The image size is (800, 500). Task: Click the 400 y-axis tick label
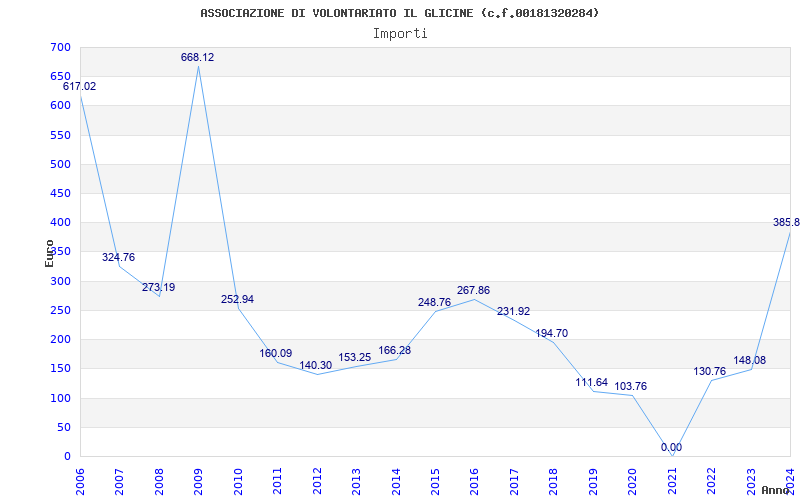(x=60, y=222)
